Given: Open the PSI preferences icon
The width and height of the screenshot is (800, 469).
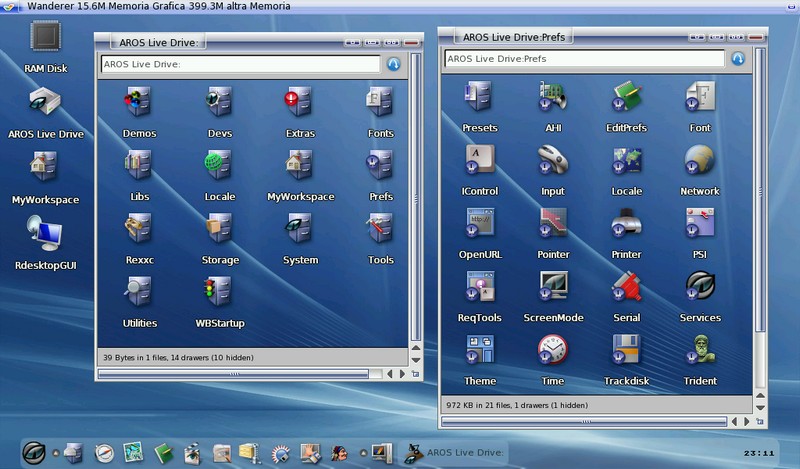Looking at the screenshot, I should 700,223.
